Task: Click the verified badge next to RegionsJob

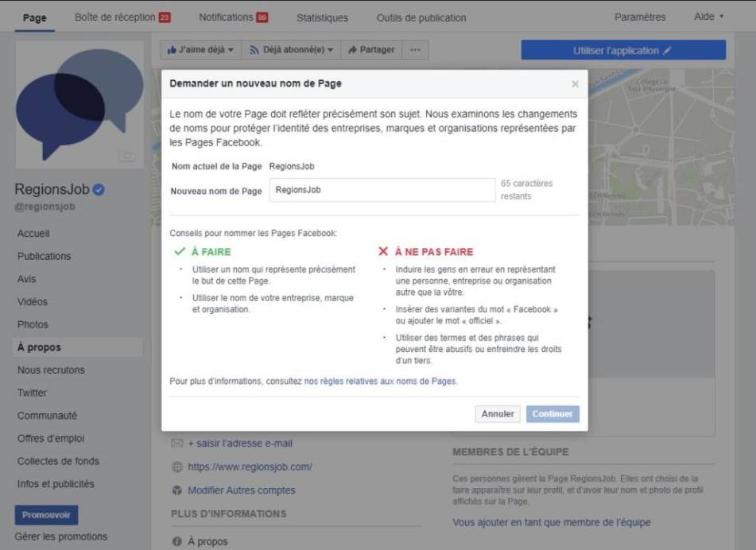Action: pos(99,190)
